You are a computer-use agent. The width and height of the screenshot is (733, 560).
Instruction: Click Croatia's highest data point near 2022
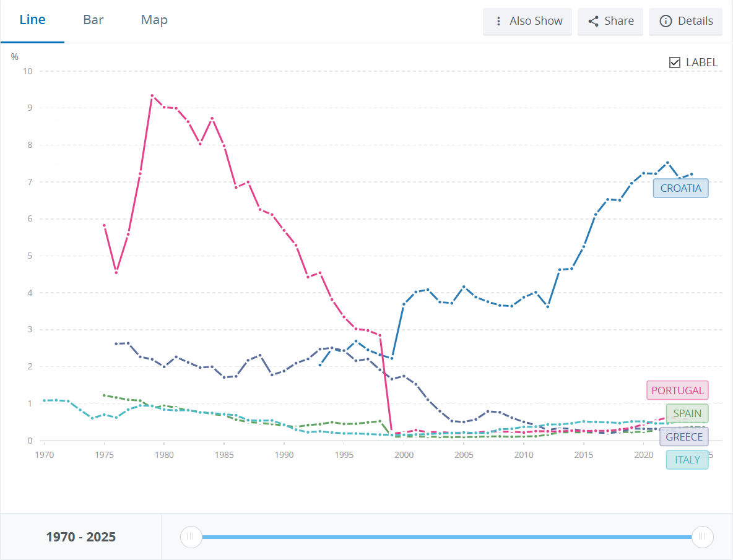click(x=667, y=163)
